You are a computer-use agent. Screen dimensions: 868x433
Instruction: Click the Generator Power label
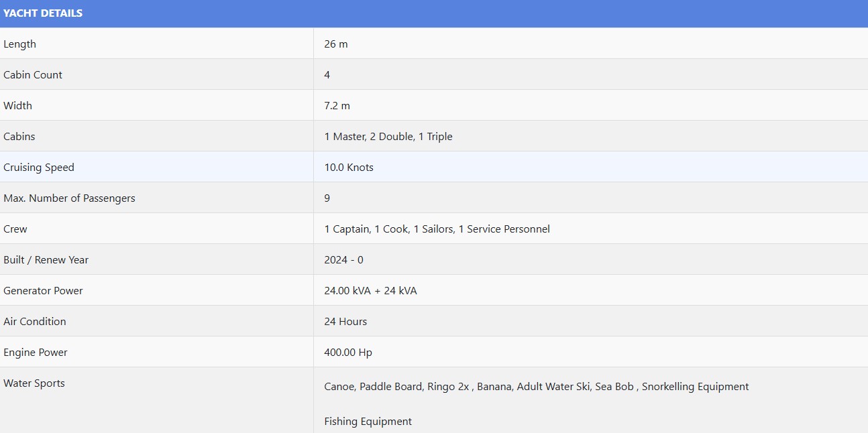43,291
